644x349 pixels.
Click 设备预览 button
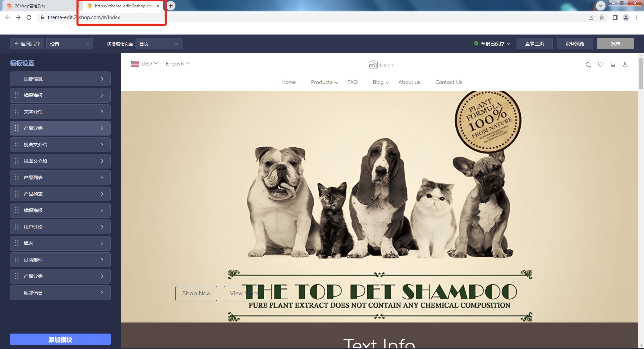coord(575,44)
